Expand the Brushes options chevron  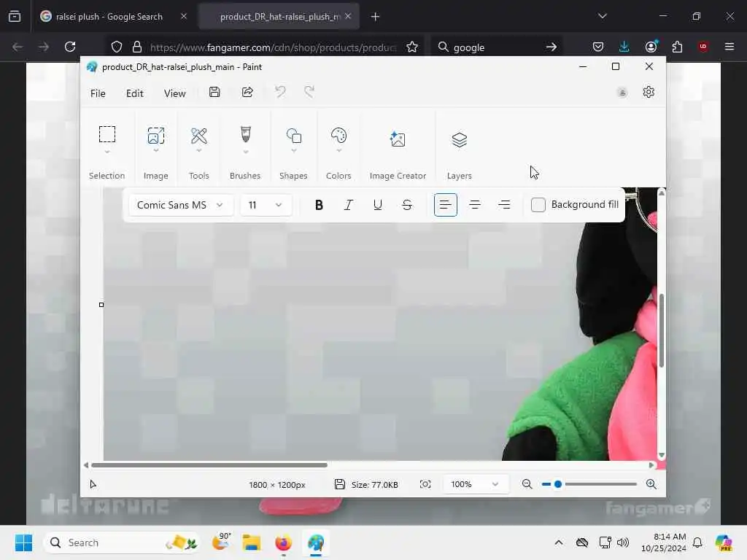point(245,152)
